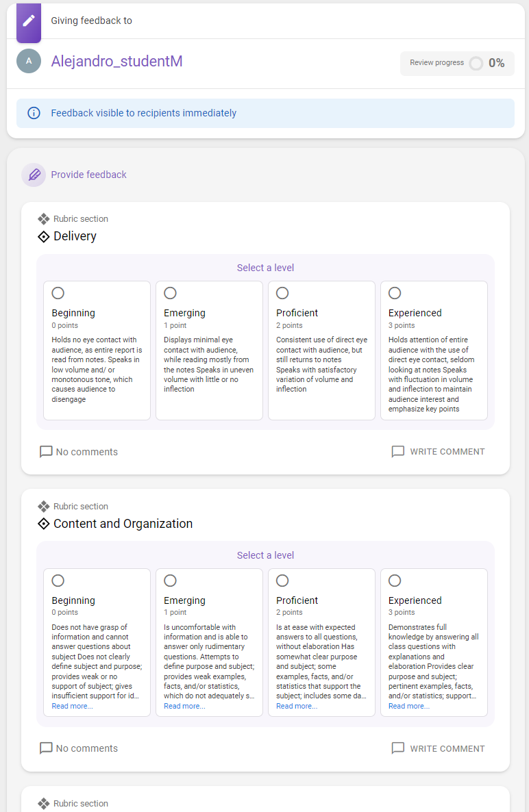Click the rubric section icon above Delivery

click(x=44, y=219)
